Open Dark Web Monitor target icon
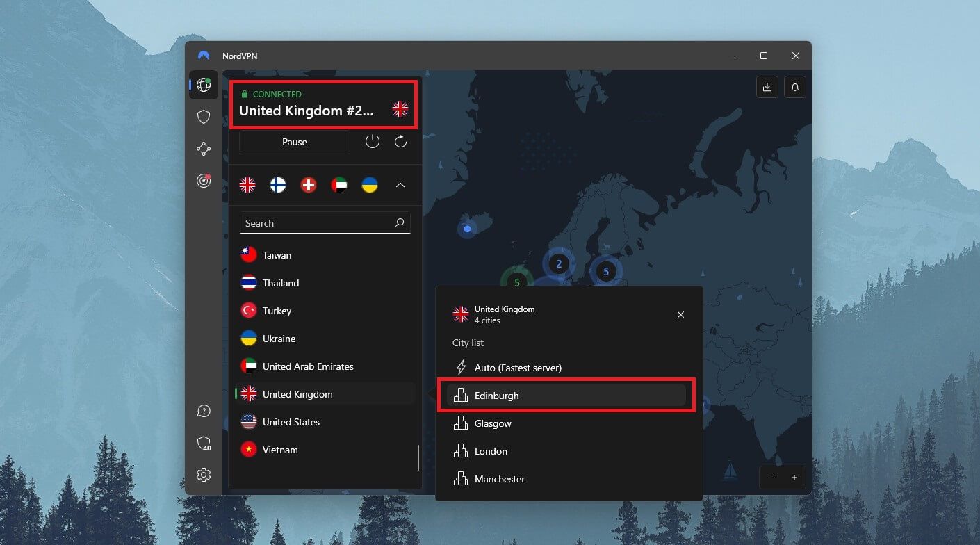 [x=204, y=181]
